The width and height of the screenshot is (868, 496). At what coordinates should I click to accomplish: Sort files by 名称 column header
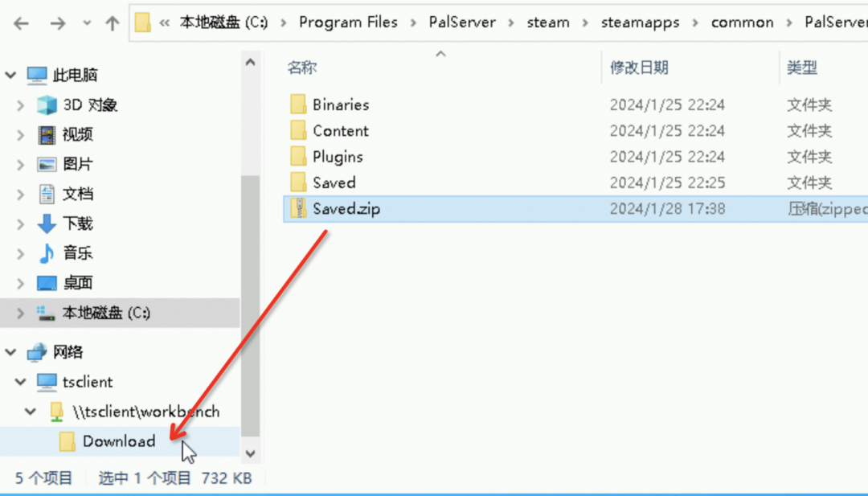pos(301,68)
